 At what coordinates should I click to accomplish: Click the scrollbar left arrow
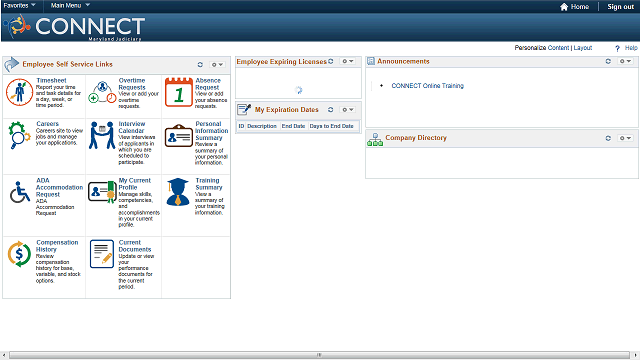(4, 355)
